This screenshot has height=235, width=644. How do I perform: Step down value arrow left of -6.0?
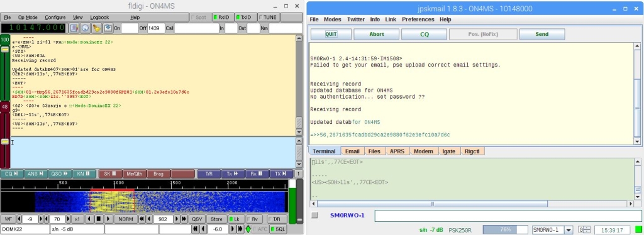pos(203,229)
